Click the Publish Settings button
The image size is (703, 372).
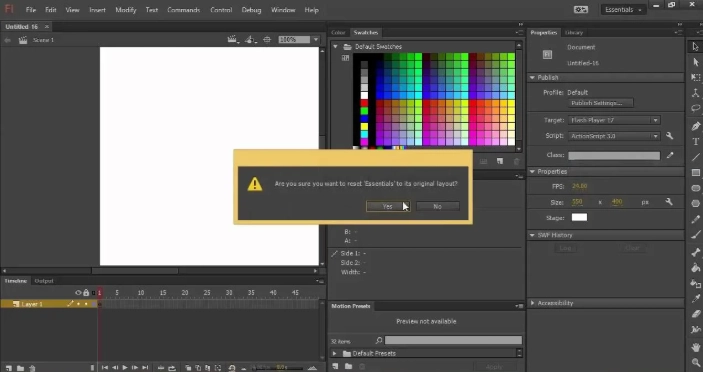(x=601, y=103)
